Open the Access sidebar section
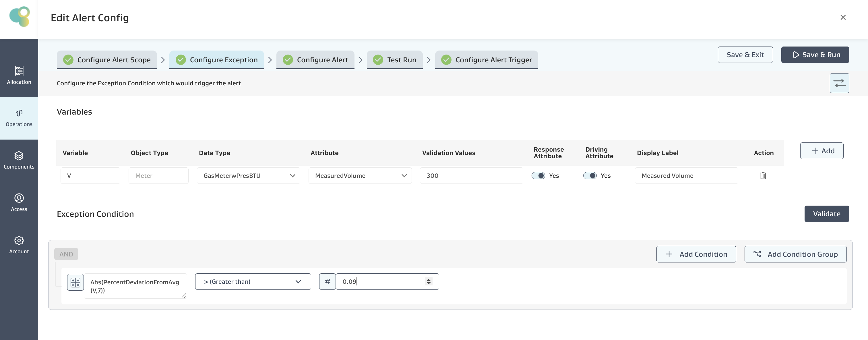Viewport: 868px width, 340px height. [19, 202]
